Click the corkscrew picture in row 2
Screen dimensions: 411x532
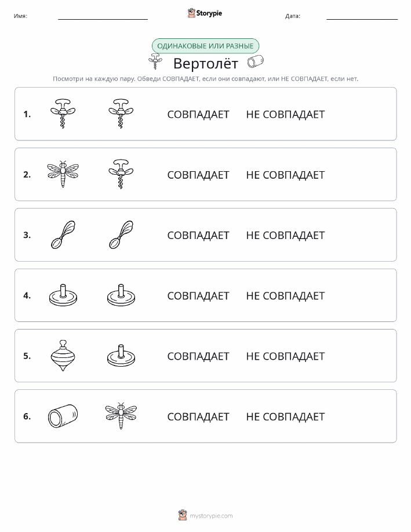click(121, 174)
